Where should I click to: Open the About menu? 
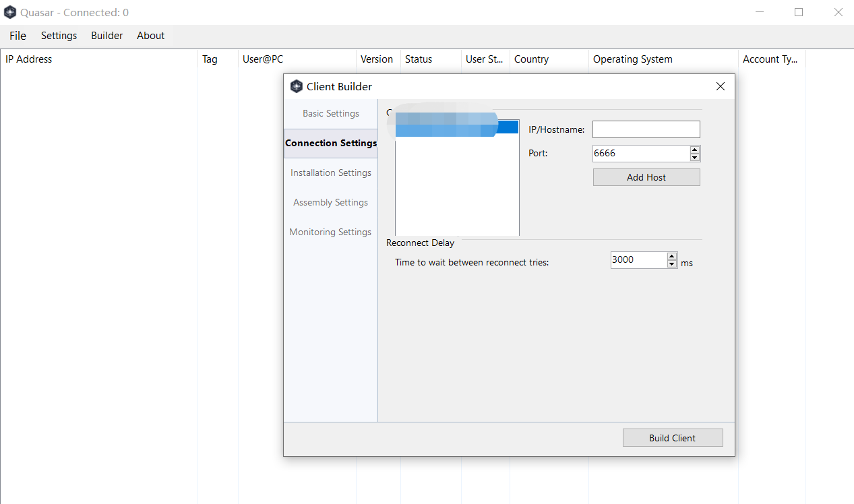point(150,36)
